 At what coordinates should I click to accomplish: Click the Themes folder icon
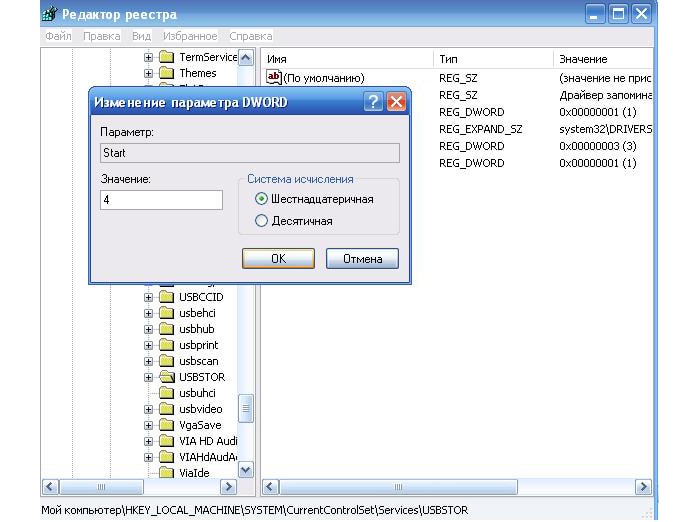pos(166,73)
